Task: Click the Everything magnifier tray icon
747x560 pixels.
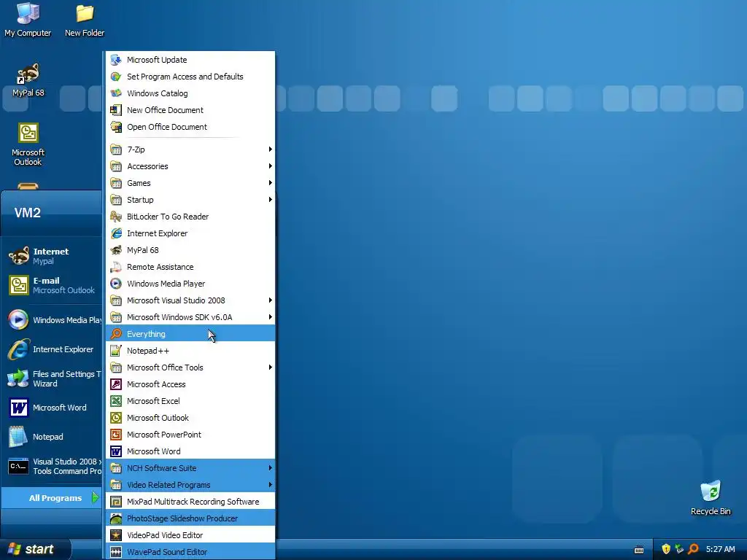Action: [693, 549]
